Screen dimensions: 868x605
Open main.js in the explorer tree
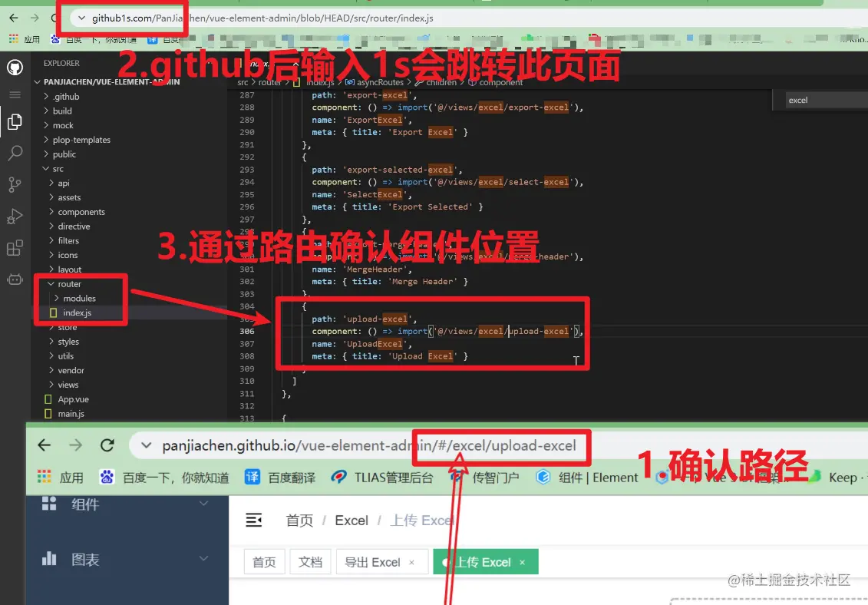point(71,413)
